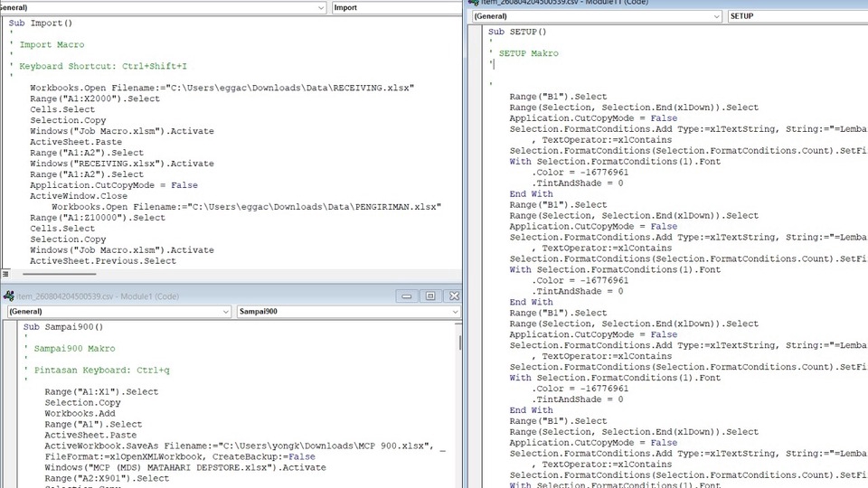
Task: Click the MATAHARI DEPSTORE.xlsx Activate line
Action: pyautogui.click(x=185, y=467)
